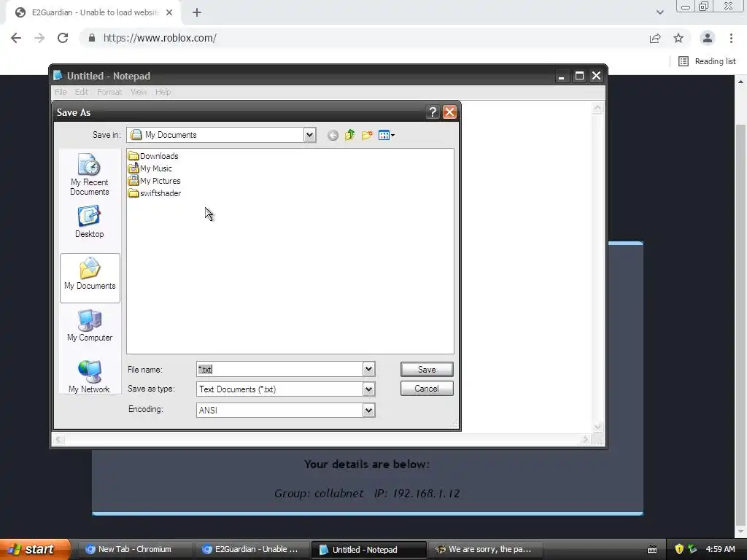Open Reading list in Chromium
The image size is (747, 560).
click(x=707, y=61)
